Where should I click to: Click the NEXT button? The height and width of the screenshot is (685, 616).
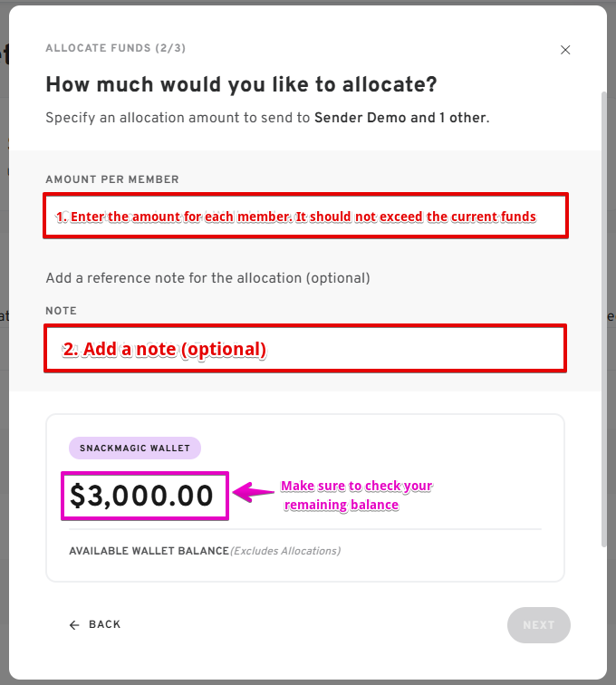click(538, 625)
